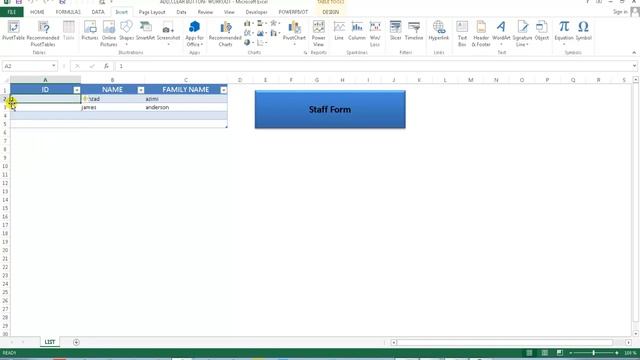
Task: Open Recommended PivotTables
Action: tap(43, 33)
